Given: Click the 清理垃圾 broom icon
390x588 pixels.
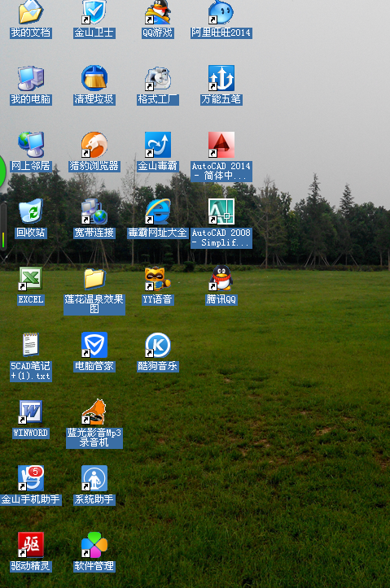Looking at the screenshot, I should [x=94, y=78].
